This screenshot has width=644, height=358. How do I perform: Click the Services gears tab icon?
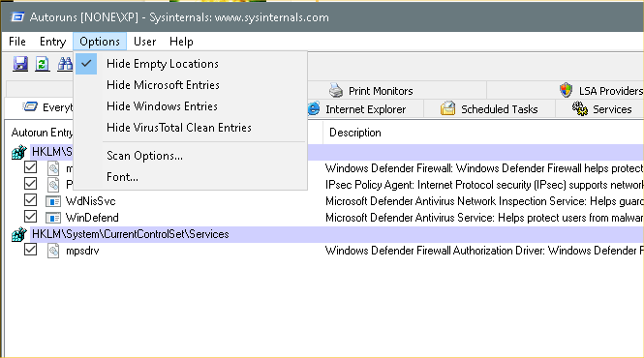tap(580, 108)
